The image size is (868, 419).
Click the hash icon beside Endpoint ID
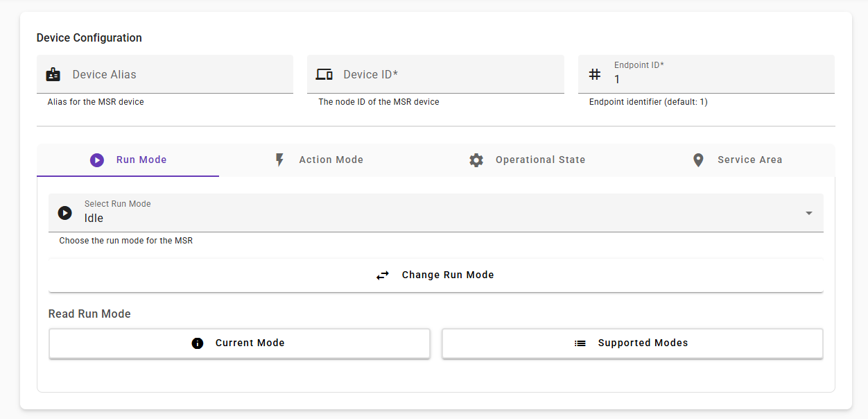pyautogui.click(x=595, y=74)
